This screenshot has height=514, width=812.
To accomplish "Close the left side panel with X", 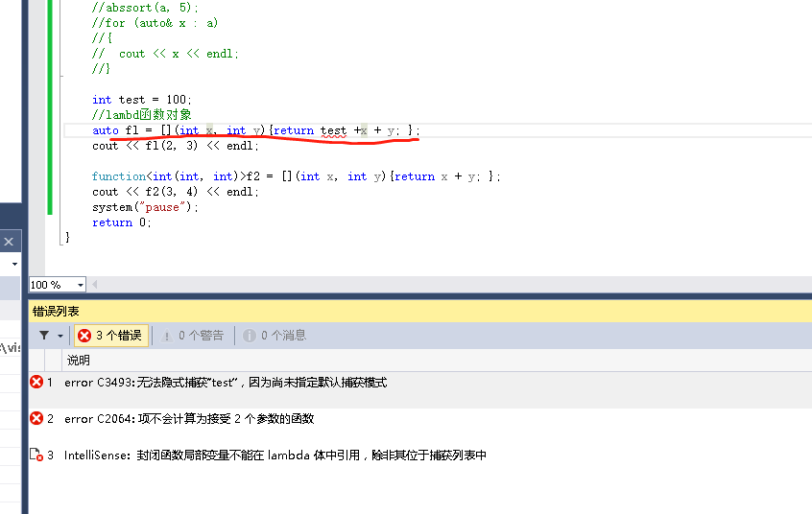I will tap(9, 242).
